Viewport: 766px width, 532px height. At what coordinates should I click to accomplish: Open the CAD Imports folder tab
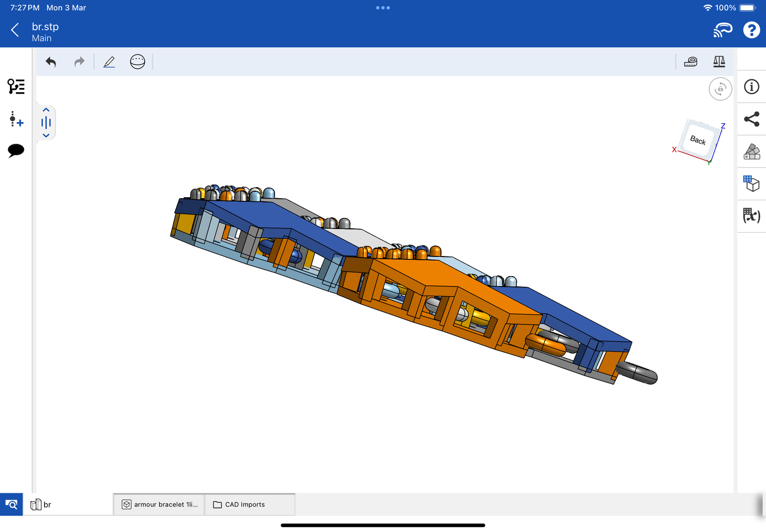click(x=245, y=504)
